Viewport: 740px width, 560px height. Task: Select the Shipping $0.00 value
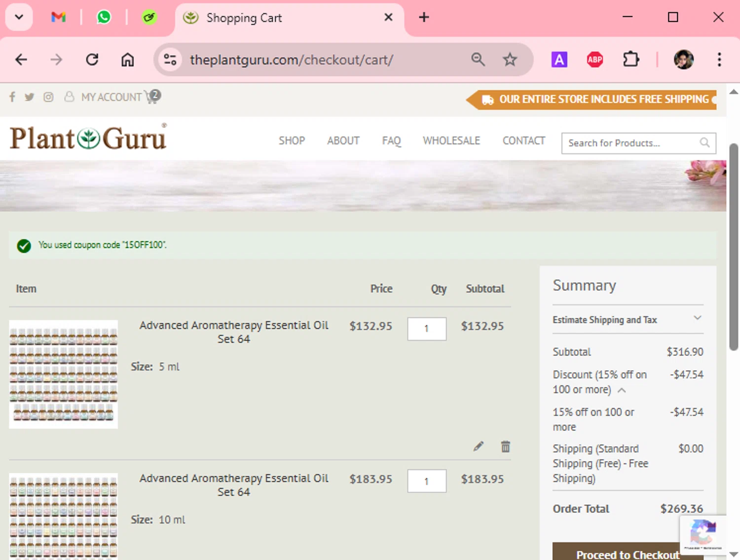tap(691, 449)
